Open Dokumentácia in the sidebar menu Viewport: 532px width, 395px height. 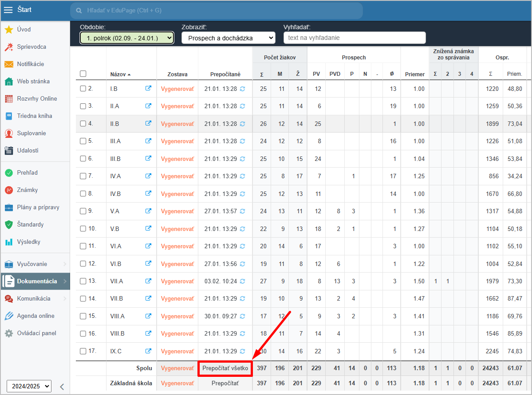36,281
